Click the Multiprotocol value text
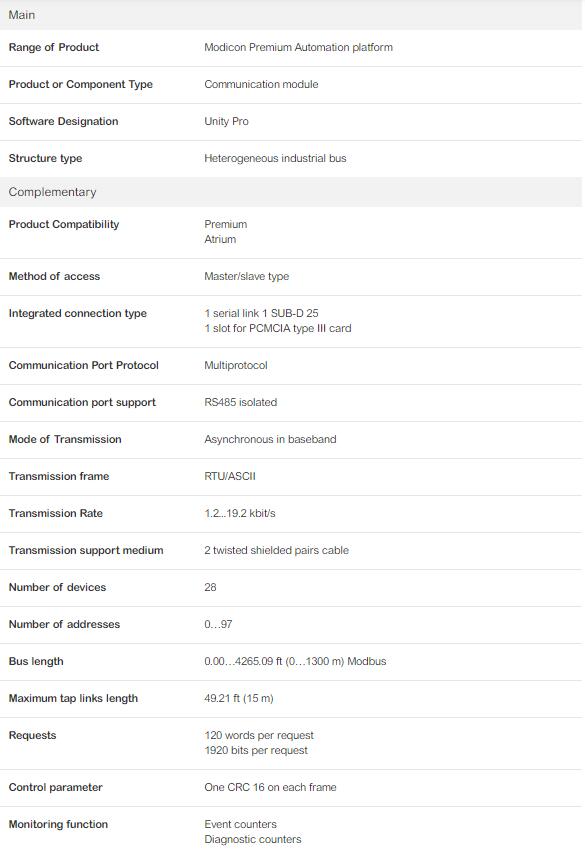 click(236, 366)
